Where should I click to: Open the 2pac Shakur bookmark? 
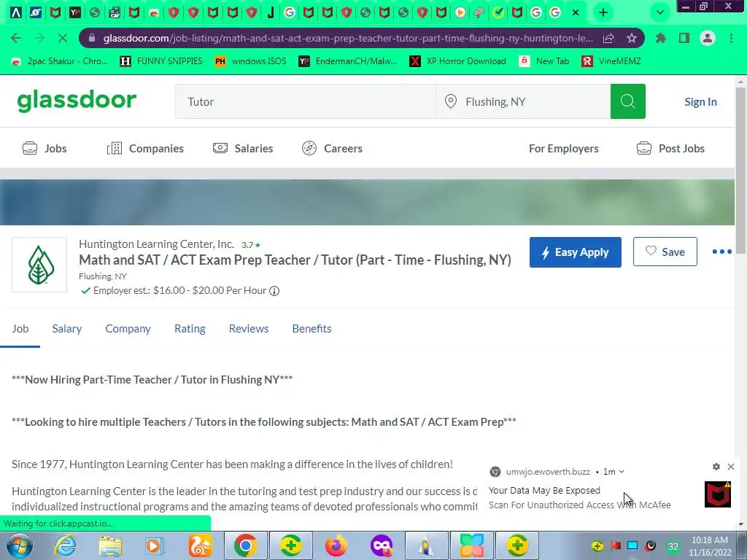[x=60, y=61]
